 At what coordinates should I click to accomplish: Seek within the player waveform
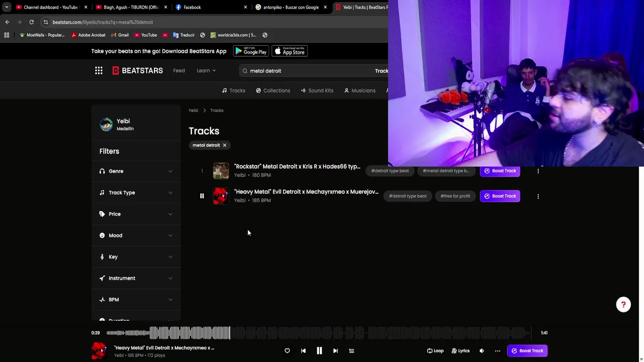(x=319, y=333)
